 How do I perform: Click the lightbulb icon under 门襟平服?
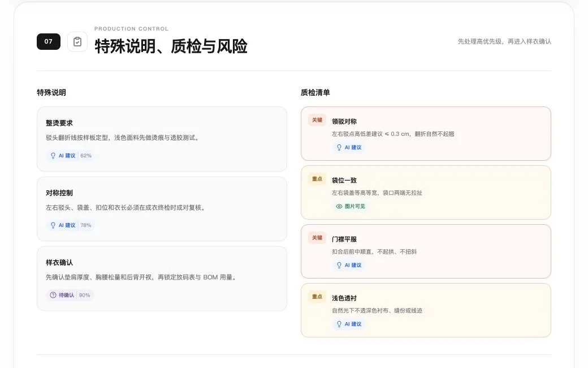coord(339,265)
